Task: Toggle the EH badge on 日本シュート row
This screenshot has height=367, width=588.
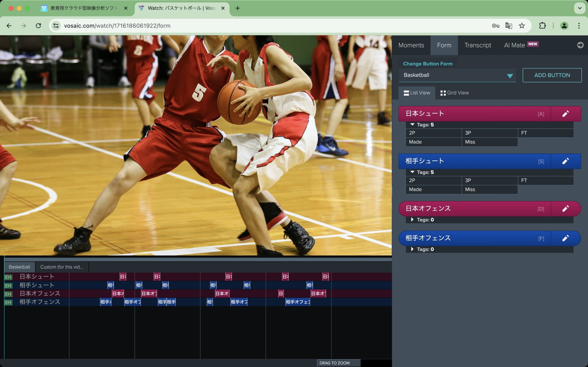Action: click(8, 277)
